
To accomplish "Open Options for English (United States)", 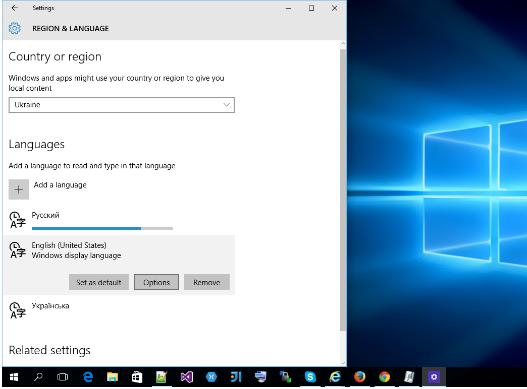I will tap(156, 282).
